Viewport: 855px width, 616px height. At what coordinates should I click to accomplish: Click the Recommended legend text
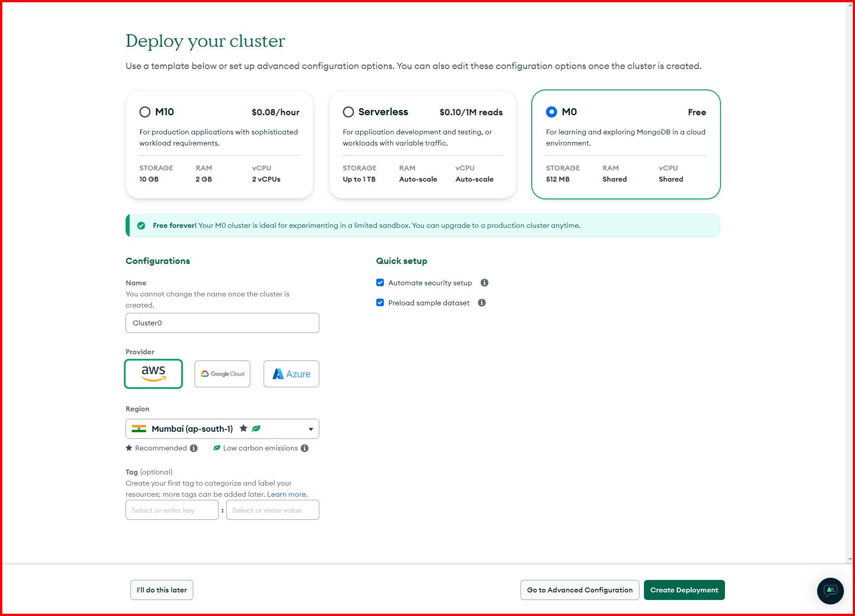coord(161,448)
